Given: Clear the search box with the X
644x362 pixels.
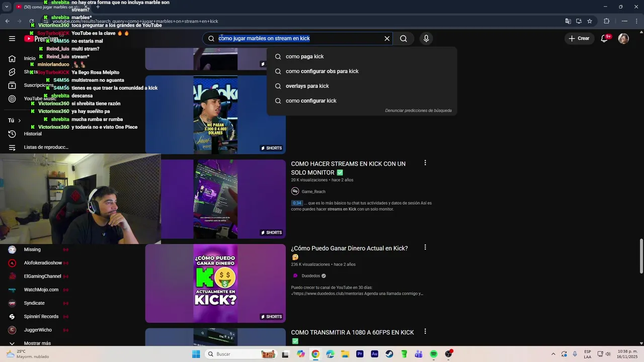Looking at the screenshot, I should click(x=387, y=39).
